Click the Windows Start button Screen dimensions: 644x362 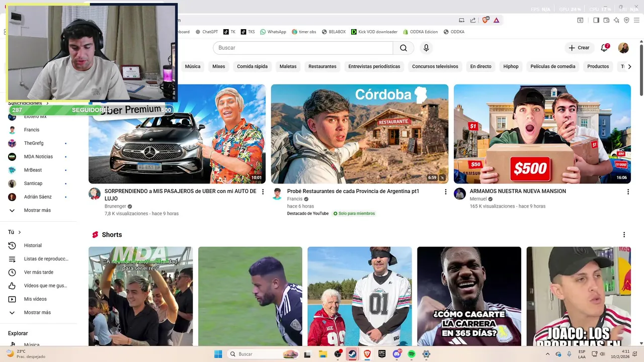click(218, 354)
